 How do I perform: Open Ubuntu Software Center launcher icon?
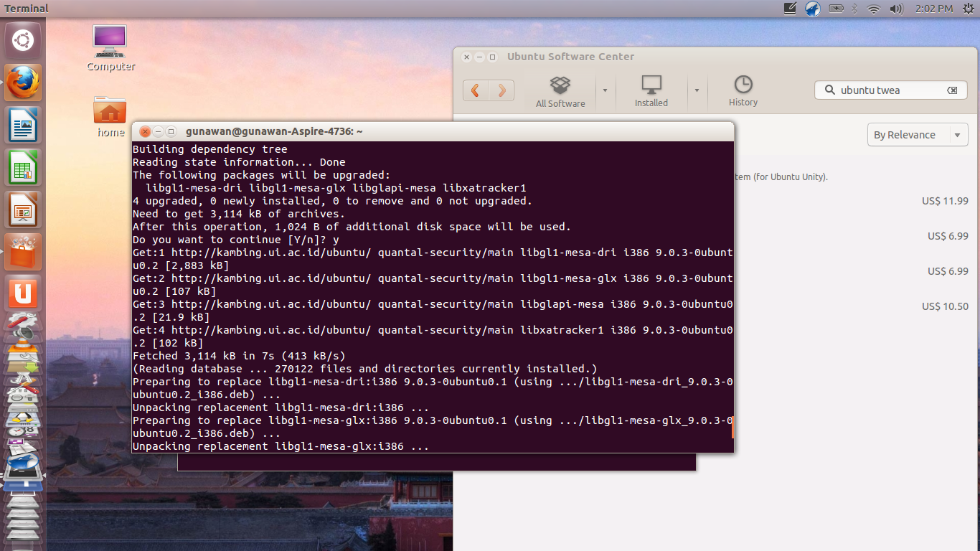click(23, 251)
